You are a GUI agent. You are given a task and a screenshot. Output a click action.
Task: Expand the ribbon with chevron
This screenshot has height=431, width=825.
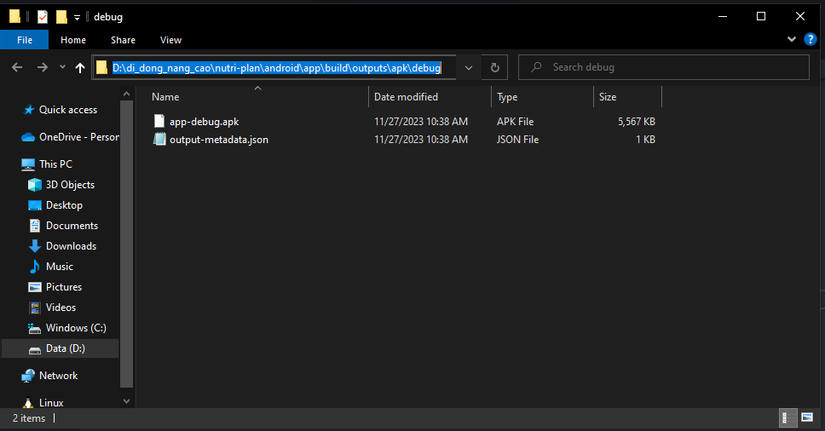click(x=791, y=39)
